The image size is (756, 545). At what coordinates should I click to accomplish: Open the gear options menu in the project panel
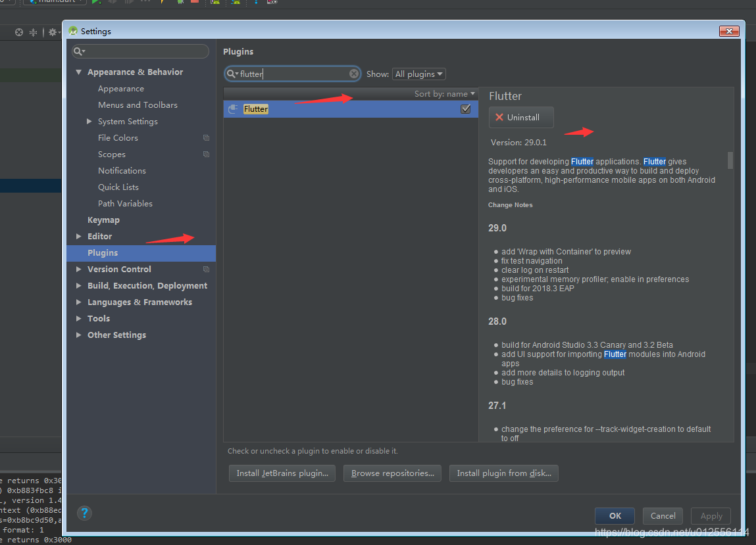(53, 32)
